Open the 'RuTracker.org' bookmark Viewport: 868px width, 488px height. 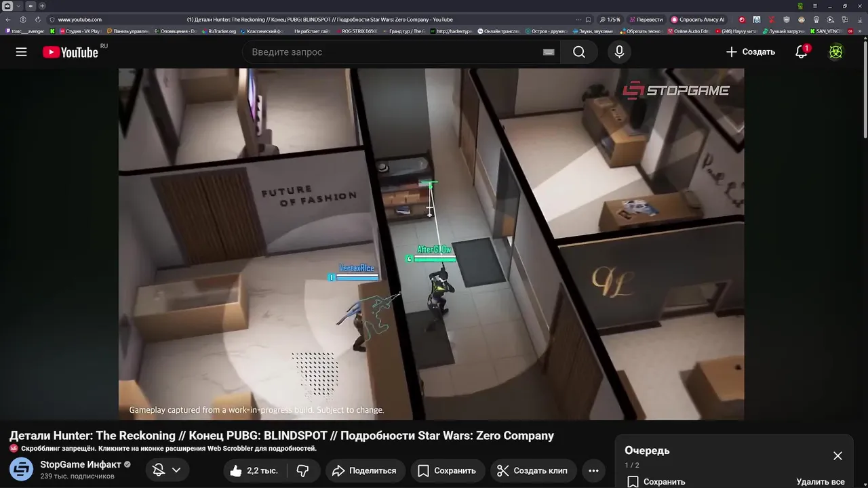click(219, 31)
